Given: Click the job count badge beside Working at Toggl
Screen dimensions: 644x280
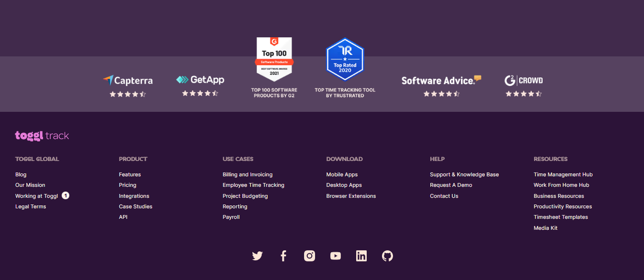Looking at the screenshot, I should tap(65, 196).
